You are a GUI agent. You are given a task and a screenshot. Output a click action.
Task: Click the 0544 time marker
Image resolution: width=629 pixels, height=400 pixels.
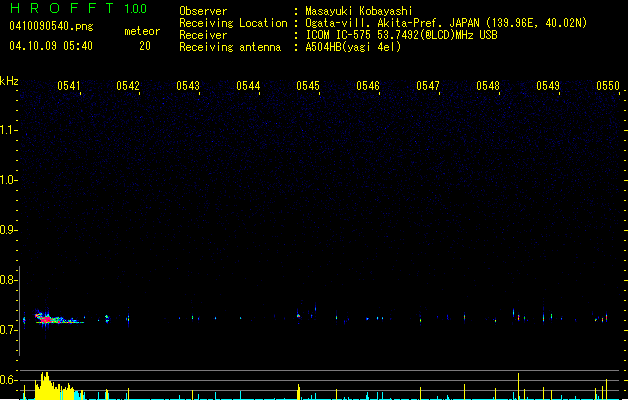[x=248, y=86]
